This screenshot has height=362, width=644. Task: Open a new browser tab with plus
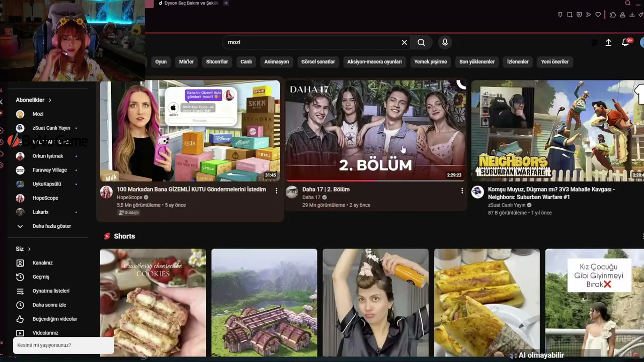[x=226, y=3]
